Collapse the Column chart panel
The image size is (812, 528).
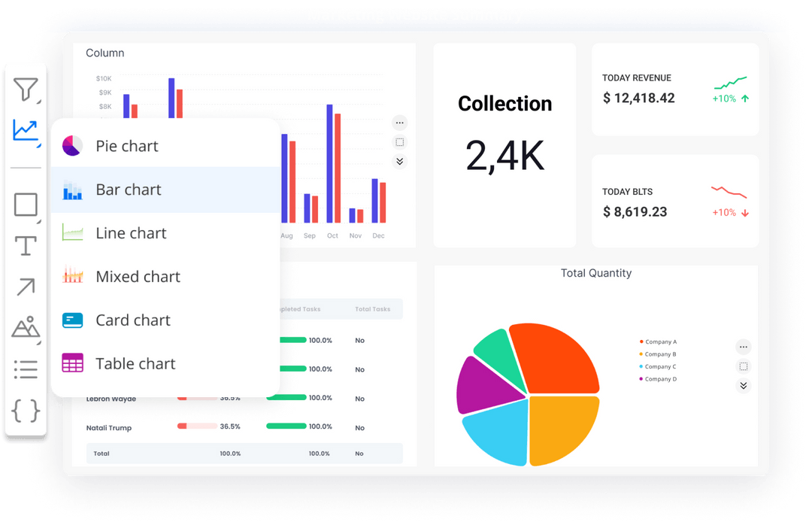pos(399,161)
